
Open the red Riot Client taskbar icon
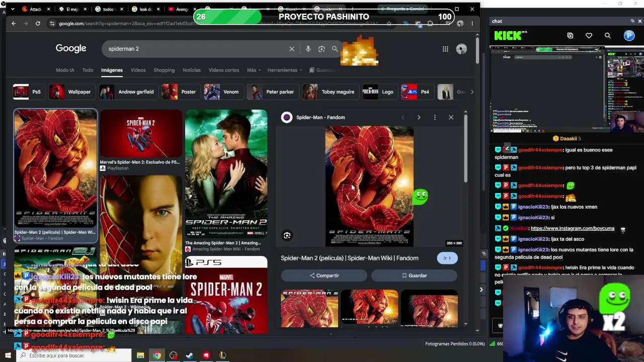206,355
